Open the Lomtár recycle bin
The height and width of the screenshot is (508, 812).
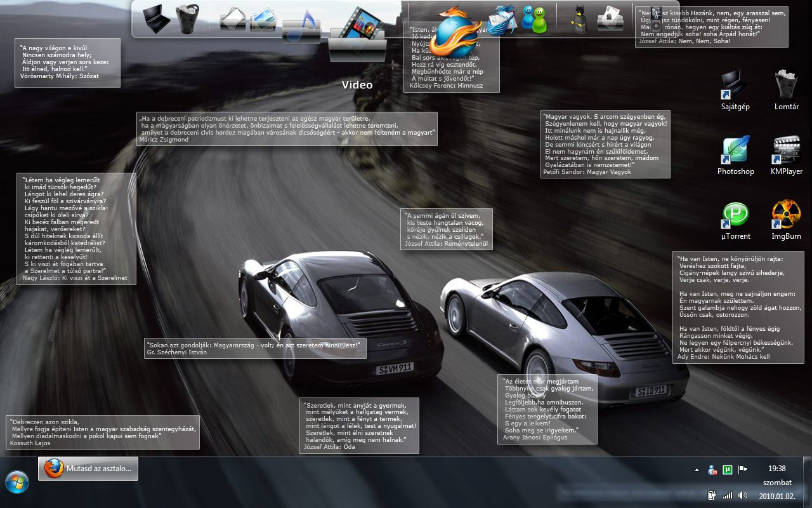pyautogui.click(x=786, y=90)
